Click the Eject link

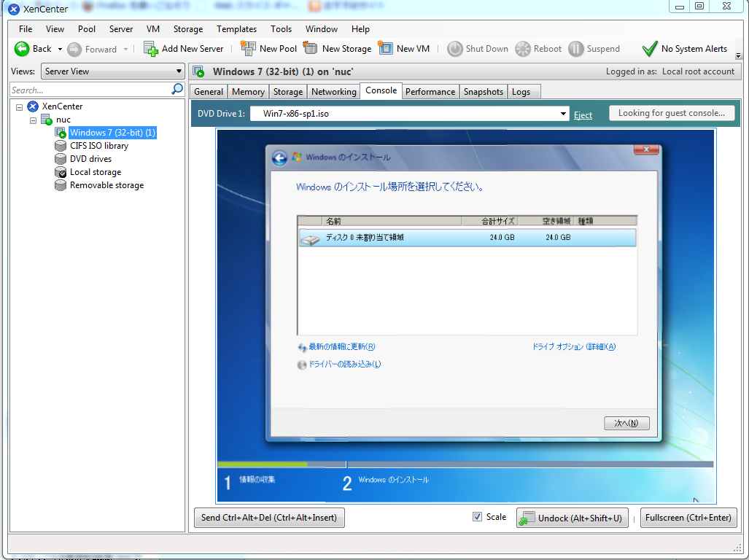(583, 115)
